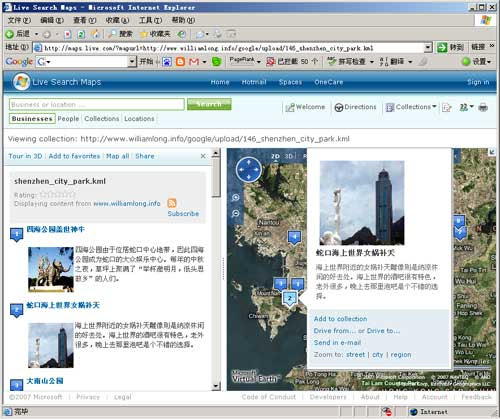Click the map zoom out icon
500x419 pixels.
[x=236, y=213]
